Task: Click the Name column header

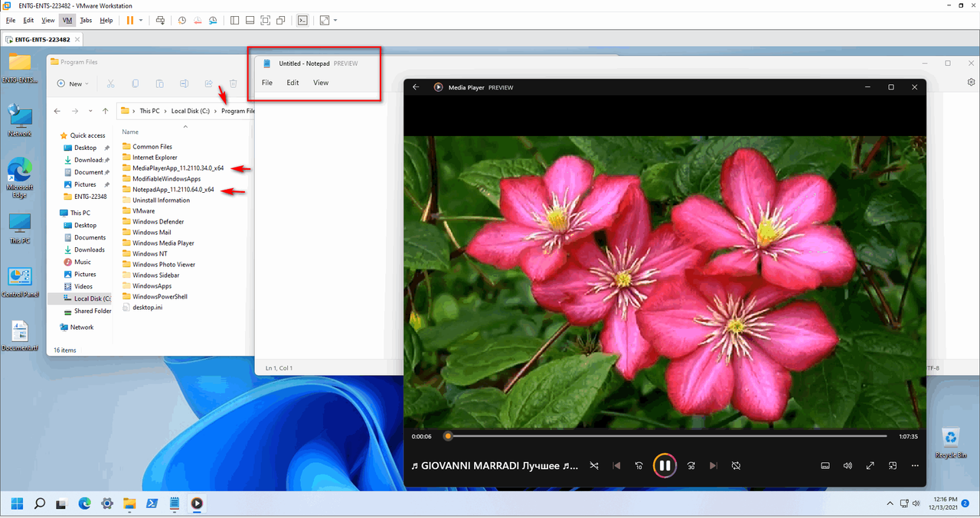Action: coord(130,132)
